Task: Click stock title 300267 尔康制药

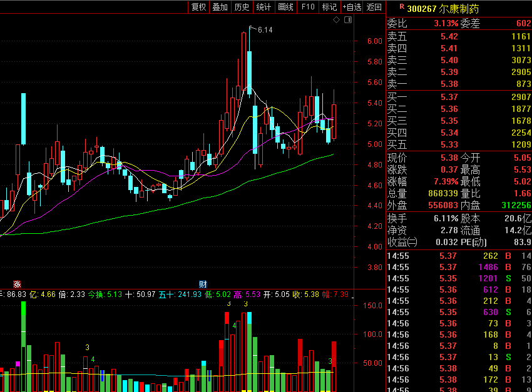Action: click(442, 9)
